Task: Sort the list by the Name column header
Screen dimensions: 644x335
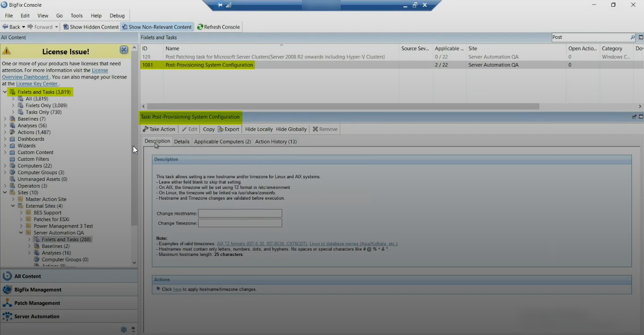Action: tap(282, 48)
